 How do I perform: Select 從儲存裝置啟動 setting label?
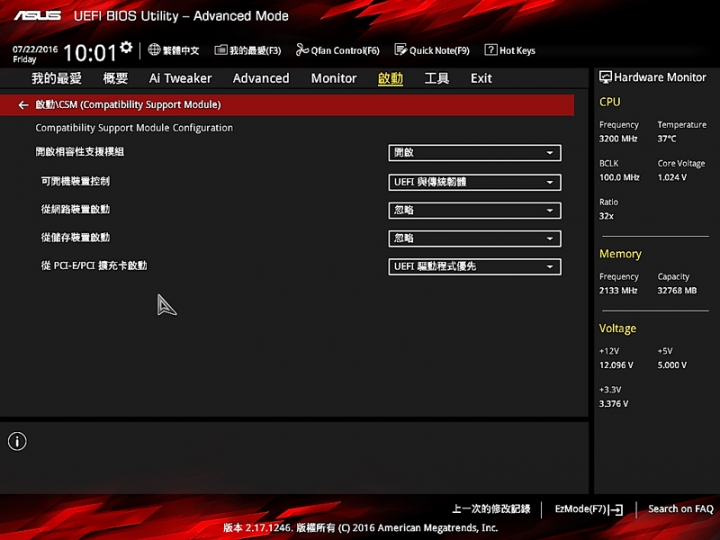coord(75,237)
